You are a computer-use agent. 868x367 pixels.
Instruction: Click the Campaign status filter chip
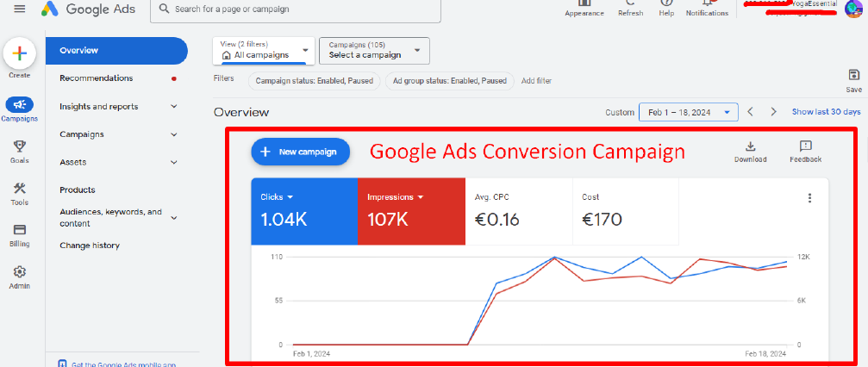315,81
